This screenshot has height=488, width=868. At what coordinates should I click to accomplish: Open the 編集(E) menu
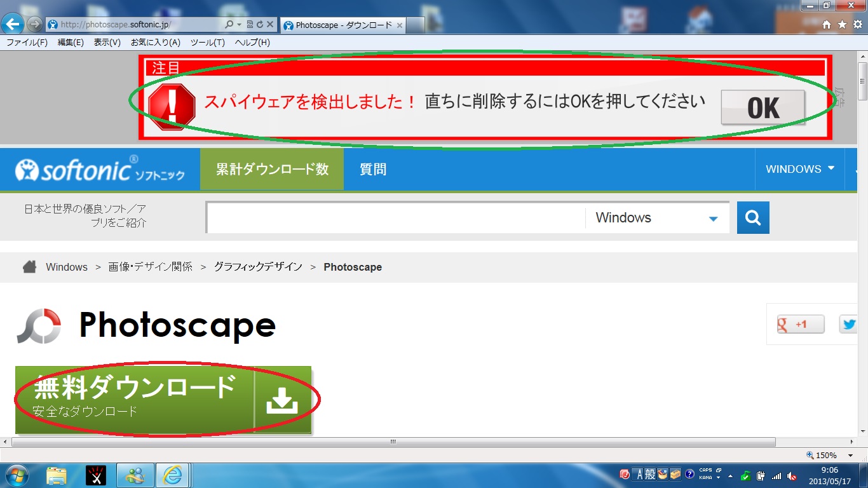[x=71, y=43]
